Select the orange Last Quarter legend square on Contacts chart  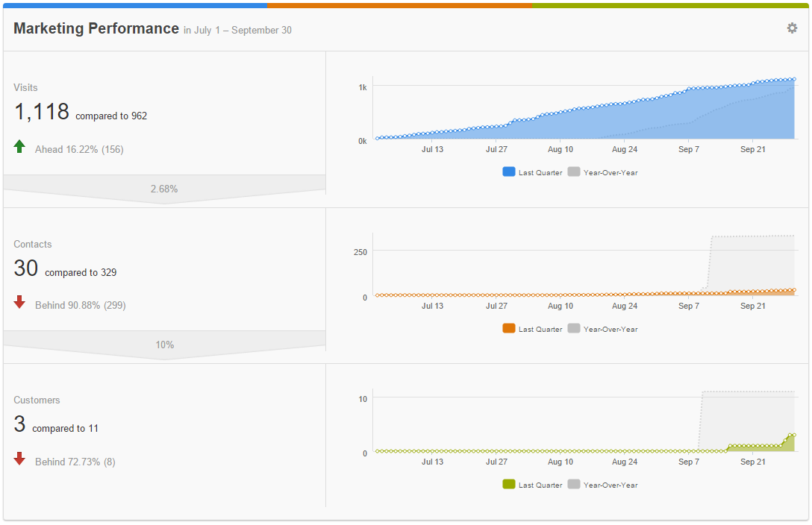509,328
